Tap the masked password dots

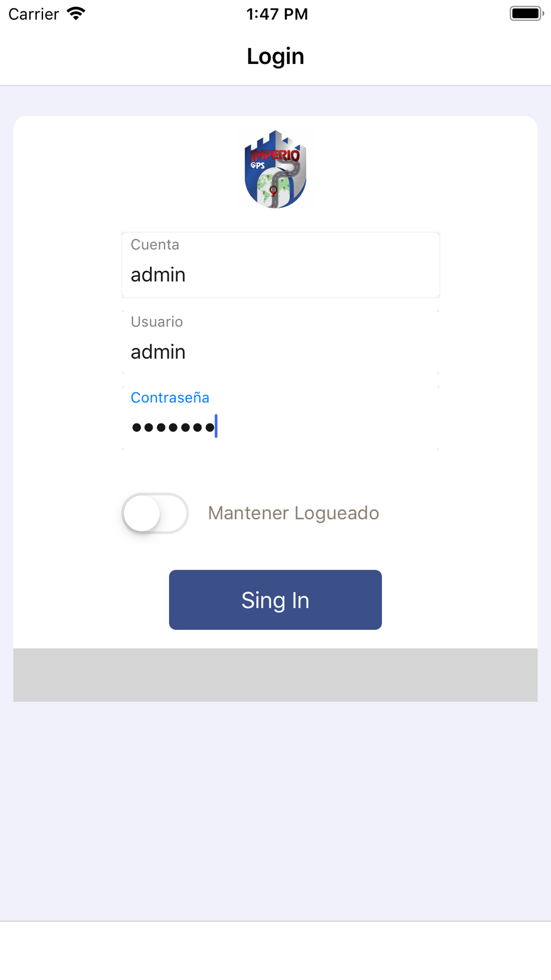click(173, 427)
